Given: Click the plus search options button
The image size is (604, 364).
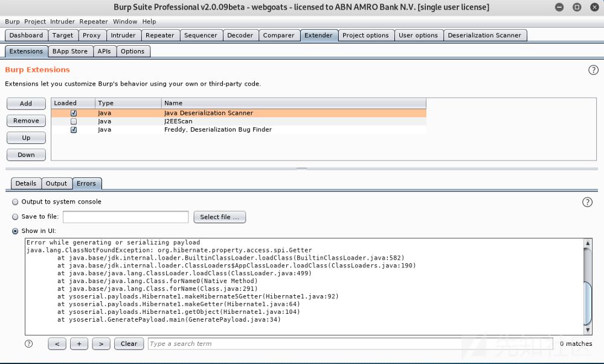Looking at the screenshot, I should coord(79,343).
